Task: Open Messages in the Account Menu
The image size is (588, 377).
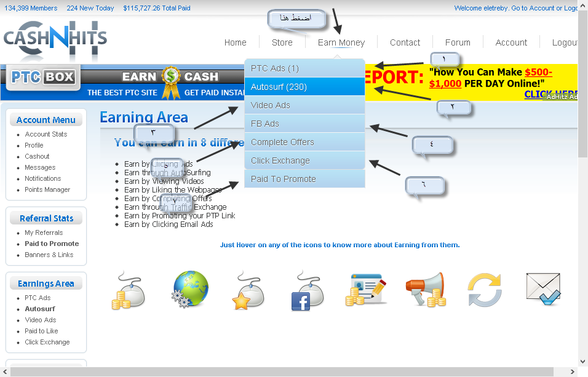Action: [40, 167]
